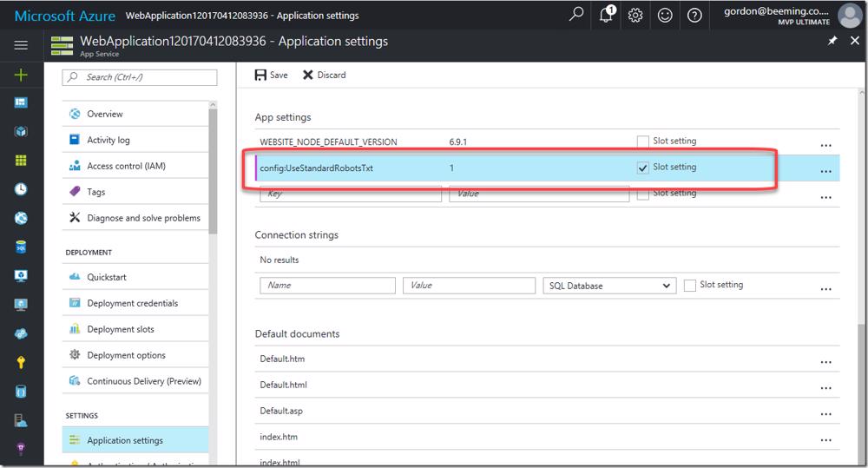Open the Tags menu item
Image resolution: width=868 pixels, height=468 pixels.
click(x=135, y=192)
